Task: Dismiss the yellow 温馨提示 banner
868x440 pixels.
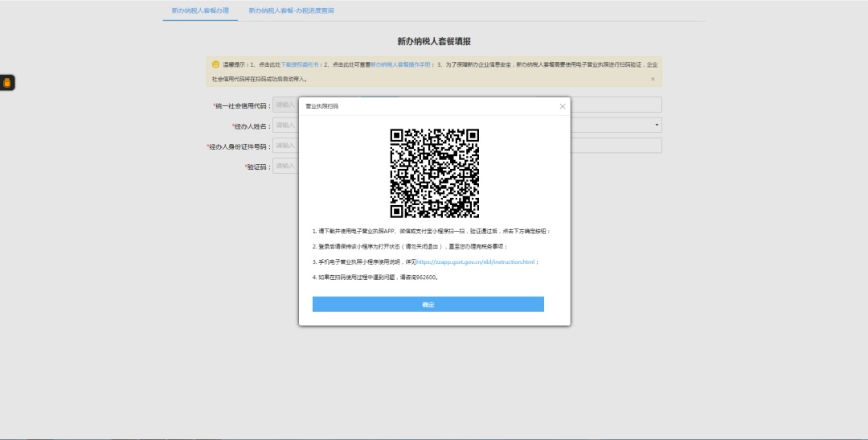Action: click(x=653, y=79)
